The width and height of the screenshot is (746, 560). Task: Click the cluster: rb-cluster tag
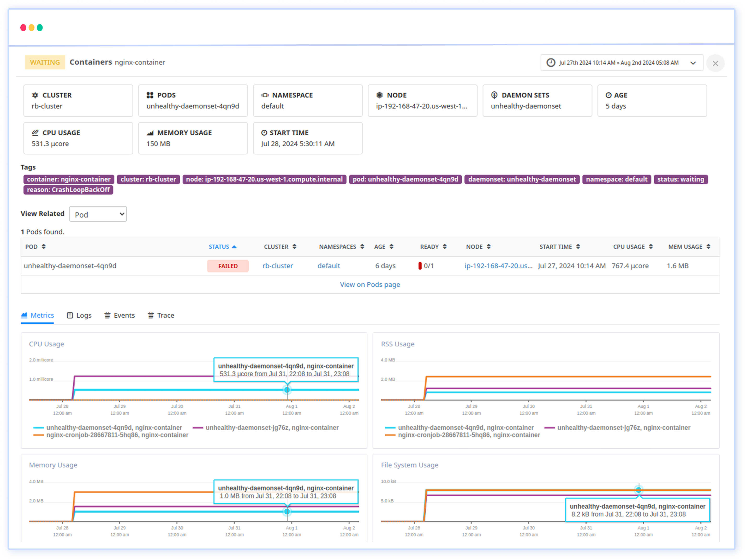point(148,180)
